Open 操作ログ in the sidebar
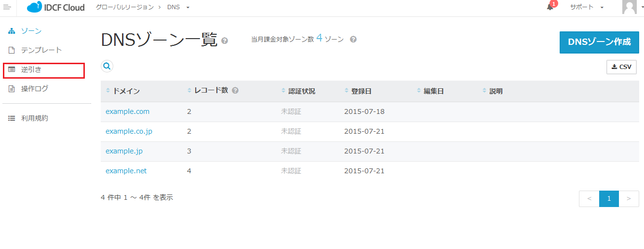644x249 pixels. click(x=34, y=89)
